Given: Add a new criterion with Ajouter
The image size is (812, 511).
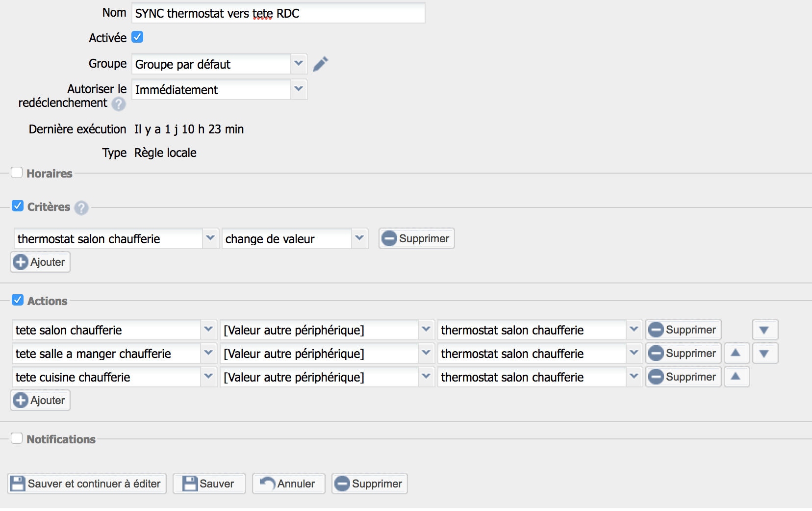Looking at the screenshot, I should (x=40, y=262).
